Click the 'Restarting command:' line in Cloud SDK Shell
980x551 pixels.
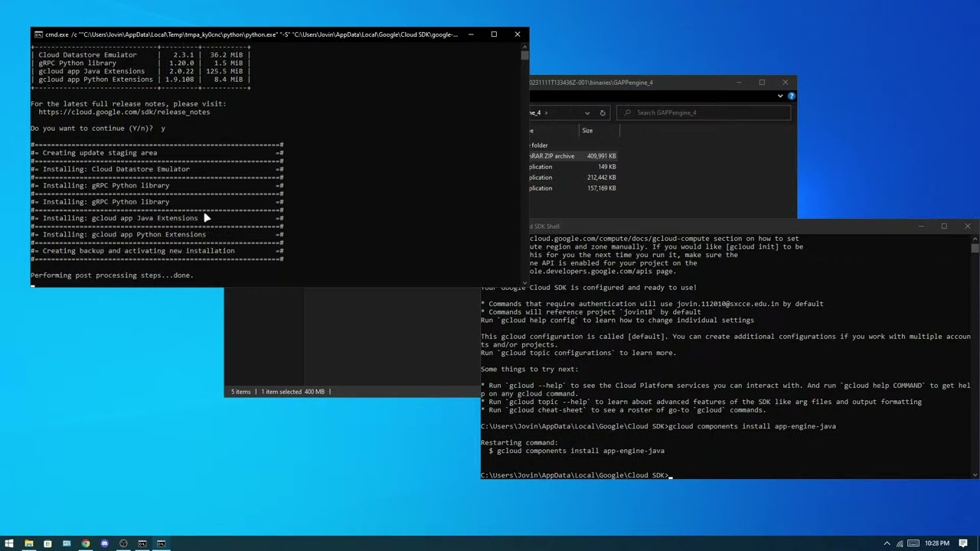tap(519, 442)
